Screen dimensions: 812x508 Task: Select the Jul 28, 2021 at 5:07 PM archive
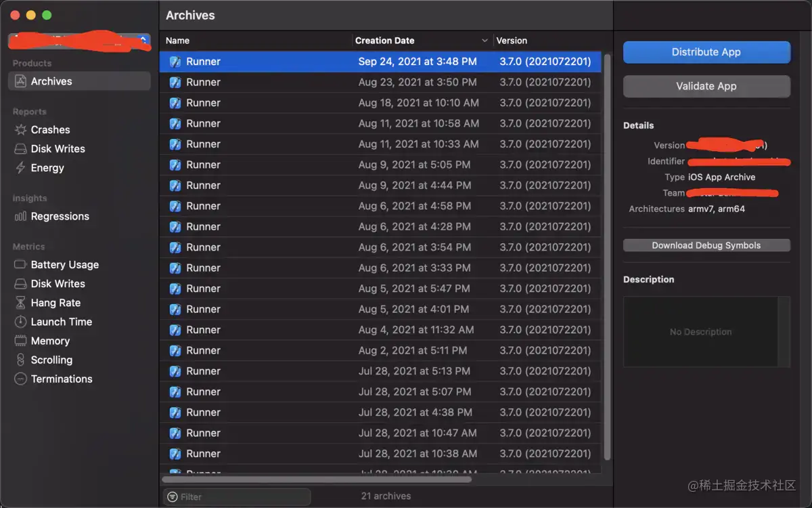pos(380,391)
